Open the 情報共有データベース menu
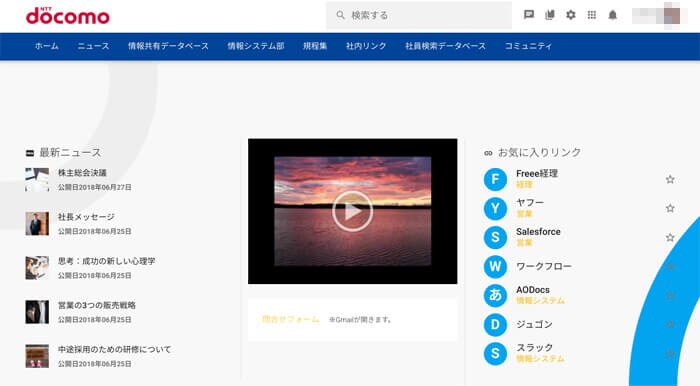Image resolution: width=700 pixels, height=386 pixels. pyautogui.click(x=168, y=46)
